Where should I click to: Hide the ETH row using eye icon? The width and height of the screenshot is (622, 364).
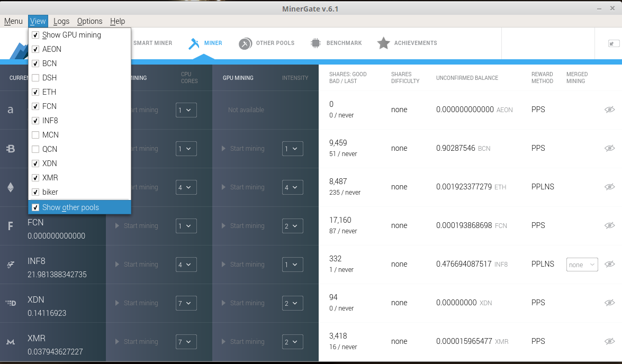click(x=610, y=187)
